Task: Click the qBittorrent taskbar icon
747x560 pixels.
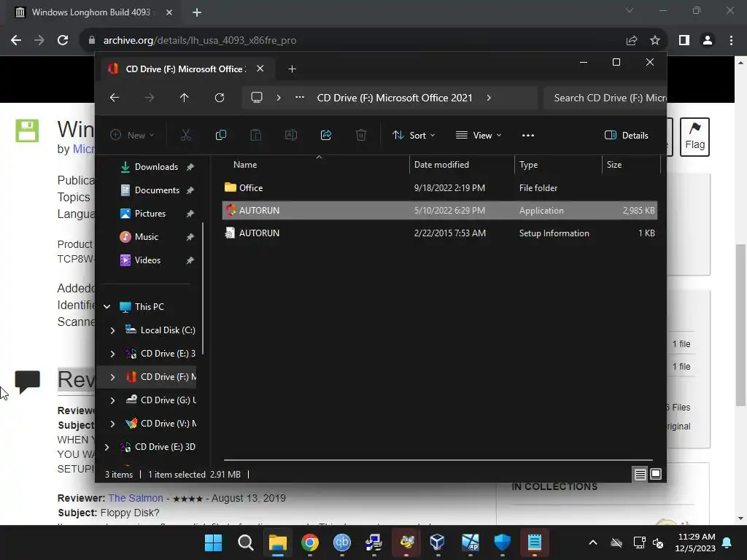Action: pos(341,542)
